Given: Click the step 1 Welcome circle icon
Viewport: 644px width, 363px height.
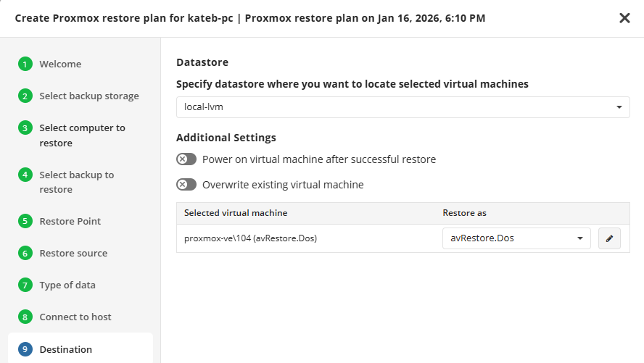Looking at the screenshot, I should click(x=25, y=64).
